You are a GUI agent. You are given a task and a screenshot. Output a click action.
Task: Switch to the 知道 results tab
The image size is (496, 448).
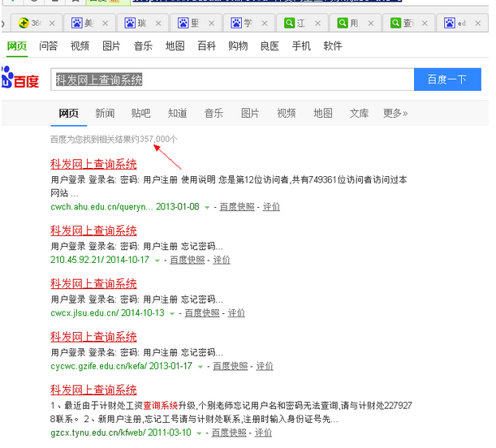178,113
